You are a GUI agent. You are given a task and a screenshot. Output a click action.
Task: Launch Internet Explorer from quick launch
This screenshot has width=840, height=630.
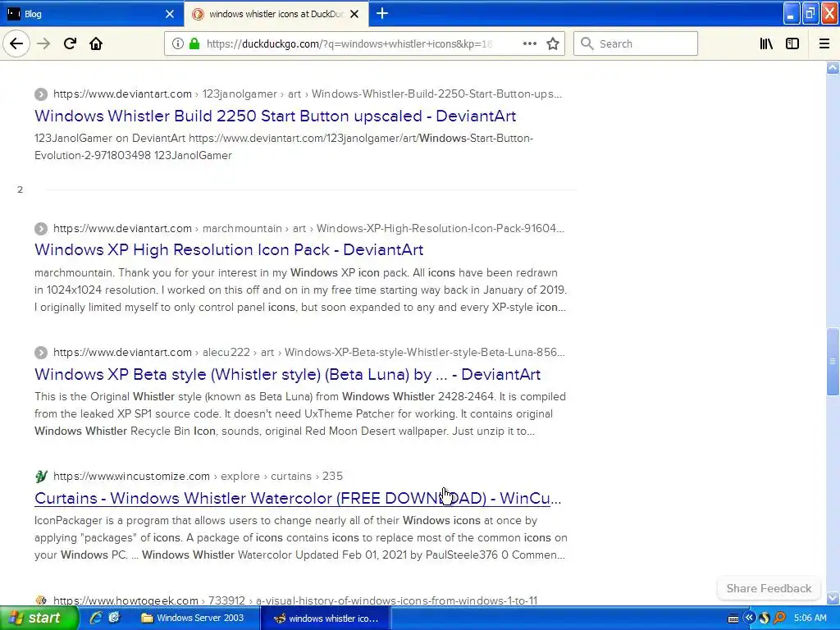(96, 618)
